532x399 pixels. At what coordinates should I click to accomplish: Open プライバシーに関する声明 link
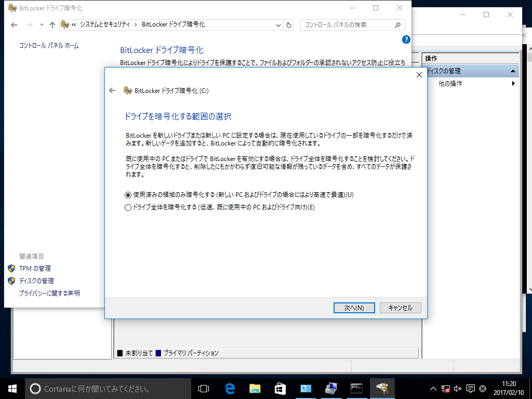point(49,293)
